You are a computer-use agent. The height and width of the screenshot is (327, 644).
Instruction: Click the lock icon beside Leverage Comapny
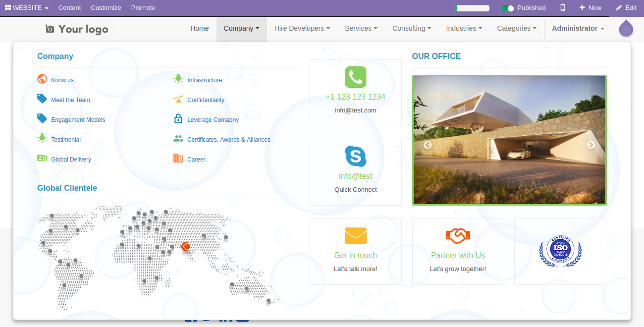point(178,118)
